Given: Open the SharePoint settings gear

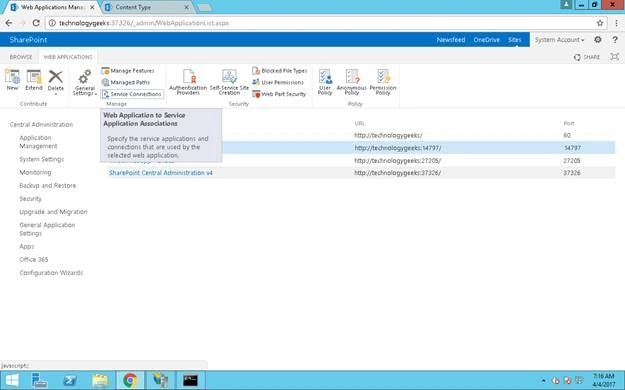Looking at the screenshot, I should click(x=597, y=39).
